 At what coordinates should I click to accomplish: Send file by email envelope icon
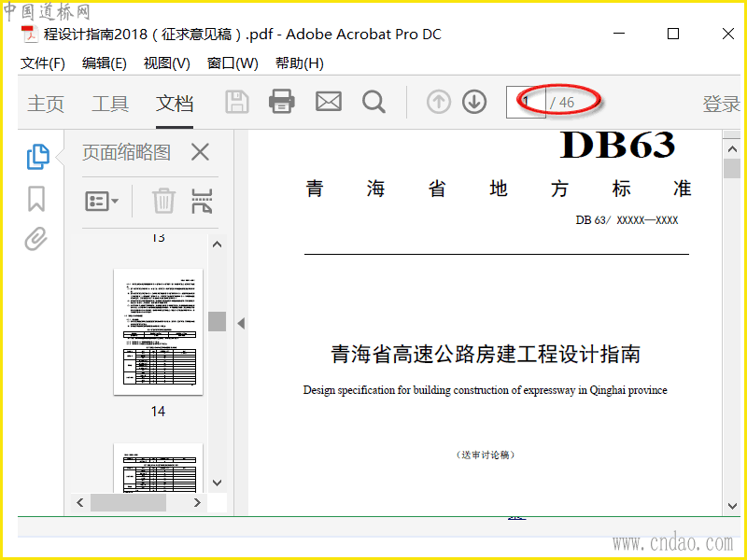329,102
